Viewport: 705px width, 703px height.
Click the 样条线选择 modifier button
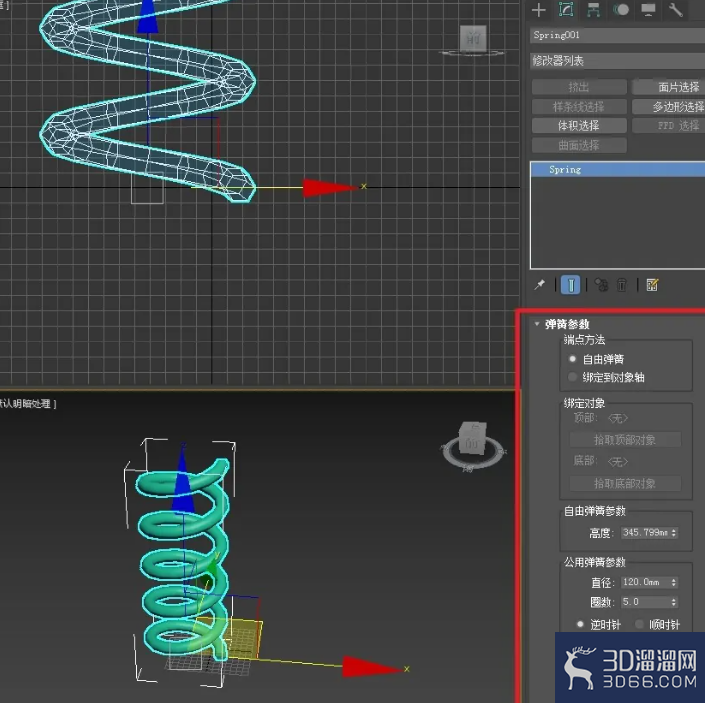pos(579,107)
